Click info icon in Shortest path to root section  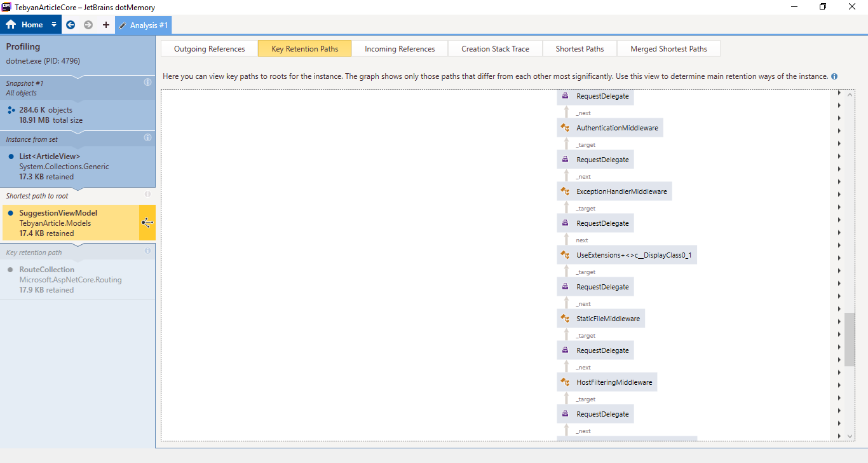click(x=147, y=195)
